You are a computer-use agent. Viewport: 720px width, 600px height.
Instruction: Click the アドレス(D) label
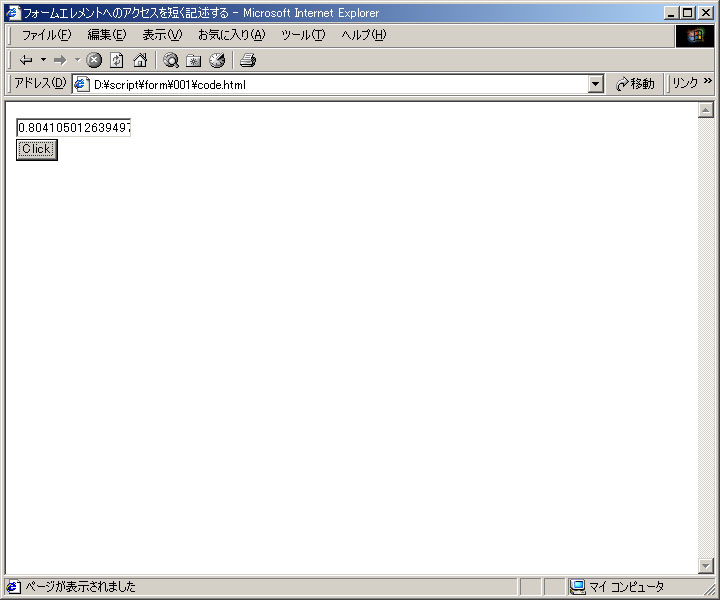[40, 83]
